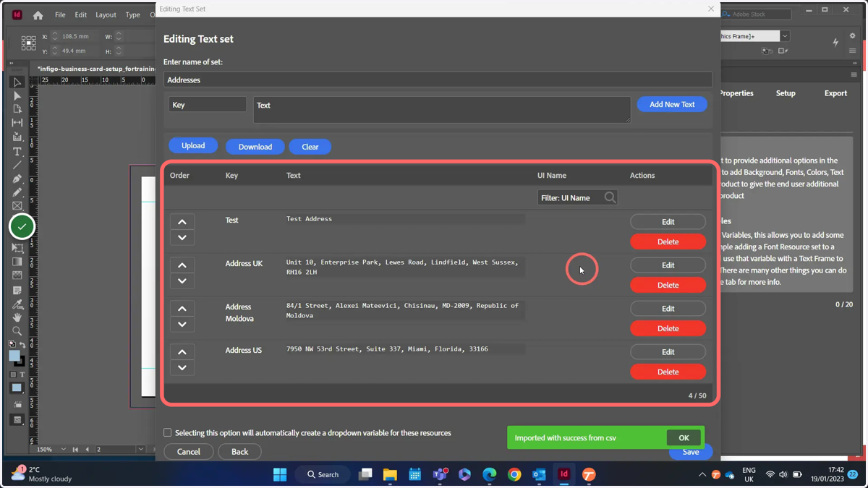Click the Back button
868x488 pixels.
pos(239,452)
